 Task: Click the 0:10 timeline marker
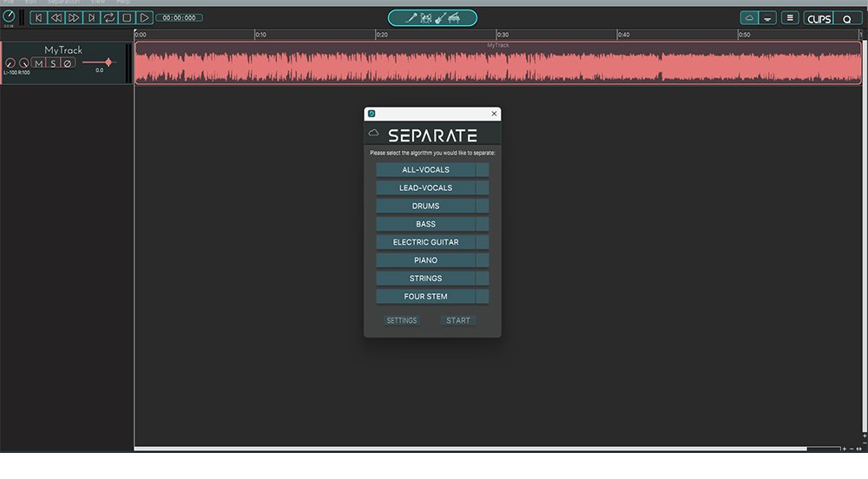tap(260, 35)
